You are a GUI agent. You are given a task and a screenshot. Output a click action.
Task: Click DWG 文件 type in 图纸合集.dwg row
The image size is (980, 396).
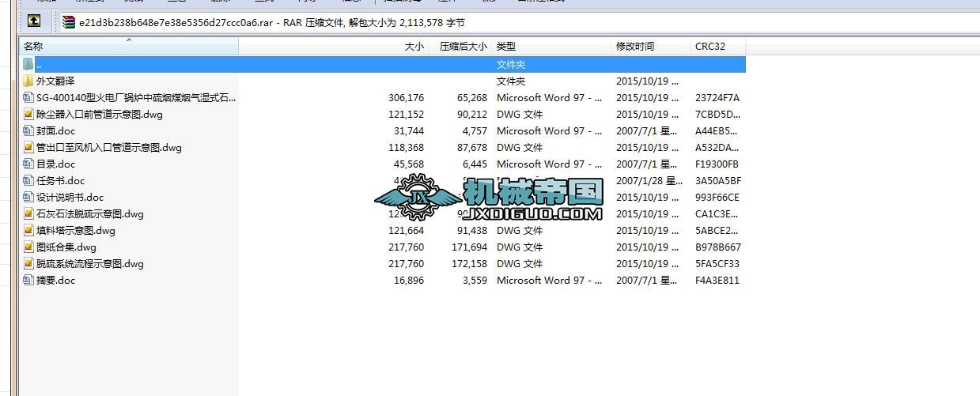[x=520, y=247]
